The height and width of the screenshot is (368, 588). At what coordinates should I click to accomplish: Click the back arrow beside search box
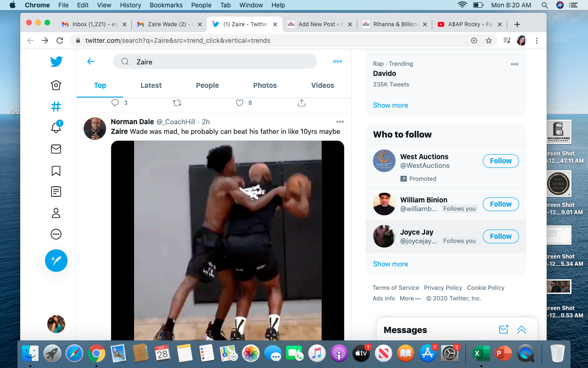(91, 62)
